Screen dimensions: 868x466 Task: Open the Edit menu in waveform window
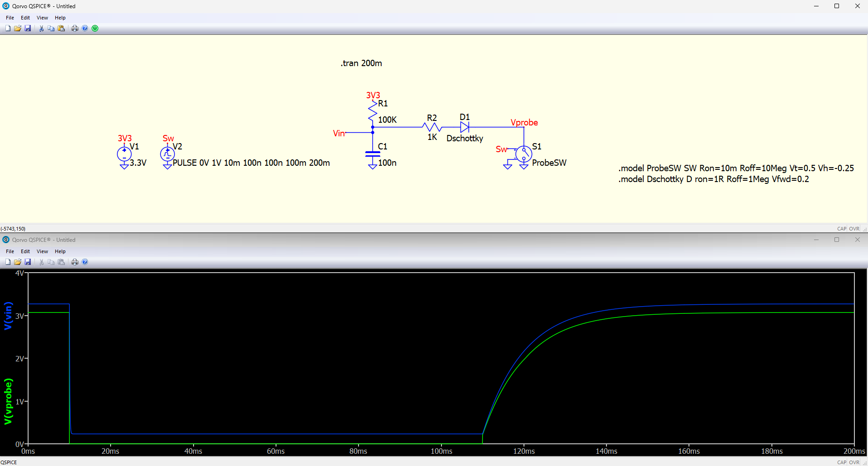pos(25,251)
